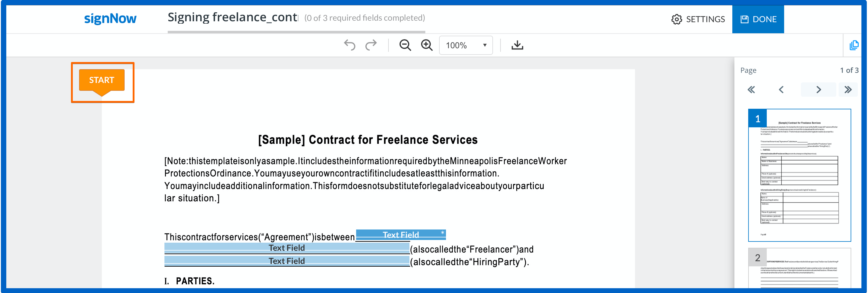The height and width of the screenshot is (293, 868).
Task: Click the Text Field for the Freelancer
Action: click(x=286, y=248)
